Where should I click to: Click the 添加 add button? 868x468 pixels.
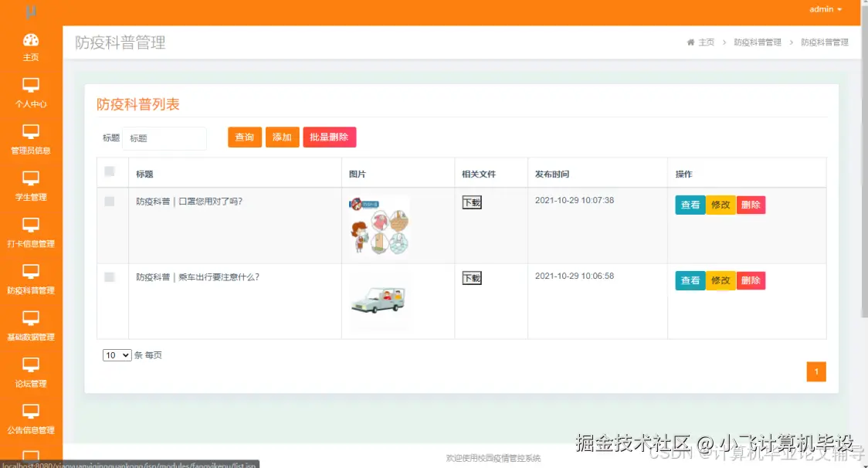[283, 137]
